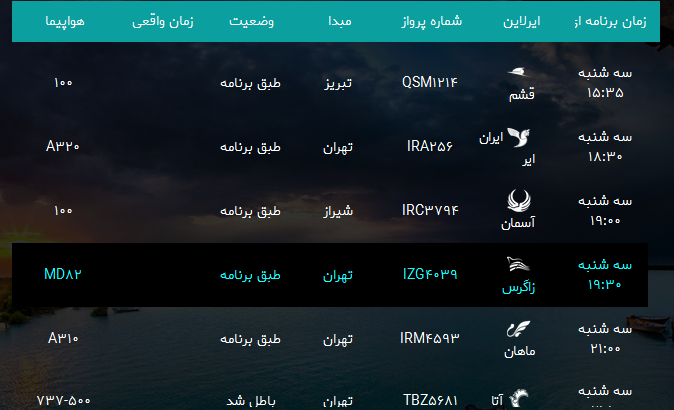This screenshot has height=410, width=674.
Task: Click status طبق برنامه in IRM4593 row
Action: 250,339
